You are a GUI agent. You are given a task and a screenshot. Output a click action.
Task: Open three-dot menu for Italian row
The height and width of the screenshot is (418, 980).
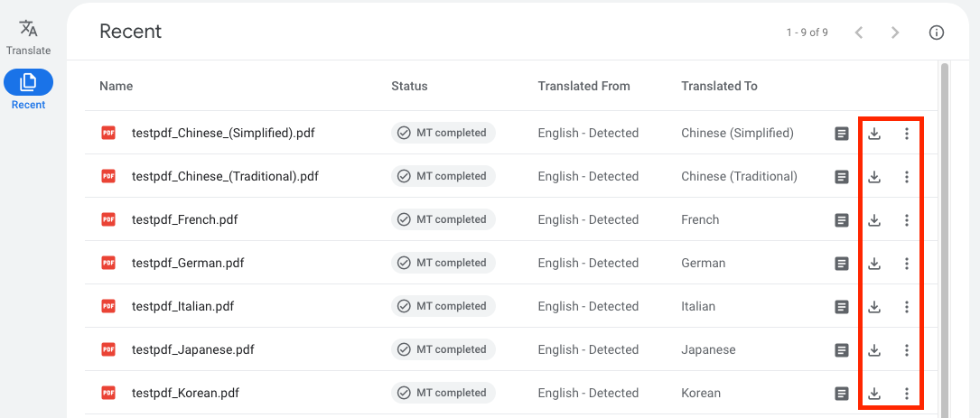[x=907, y=307]
